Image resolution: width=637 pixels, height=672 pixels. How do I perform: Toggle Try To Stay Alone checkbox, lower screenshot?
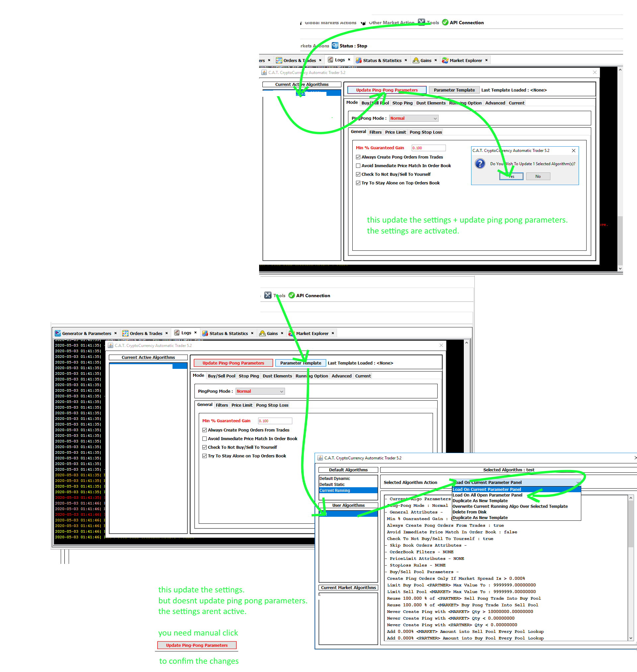[x=205, y=456]
